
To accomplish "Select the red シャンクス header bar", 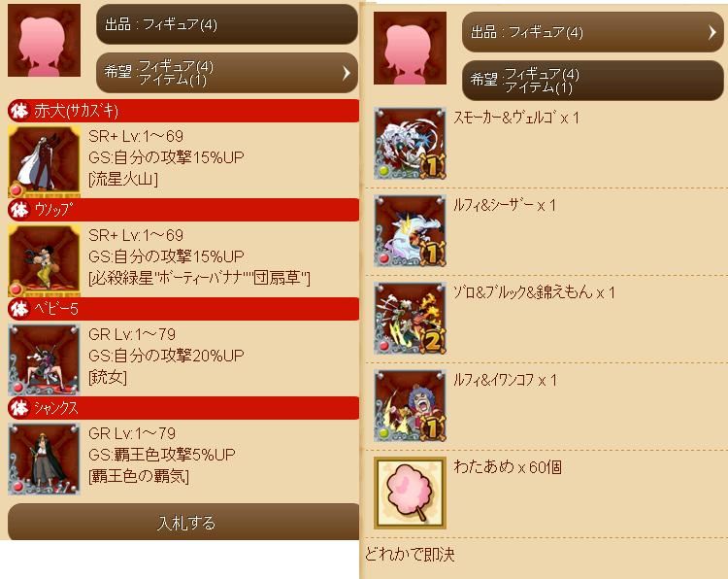I will [183, 408].
